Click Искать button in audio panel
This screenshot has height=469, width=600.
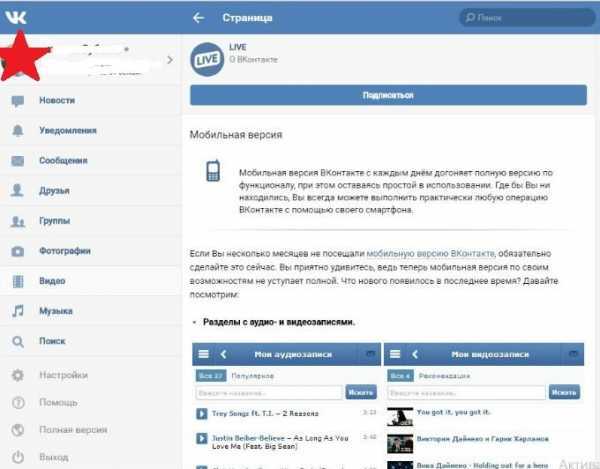pyautogui.click(x=361, y=392)
